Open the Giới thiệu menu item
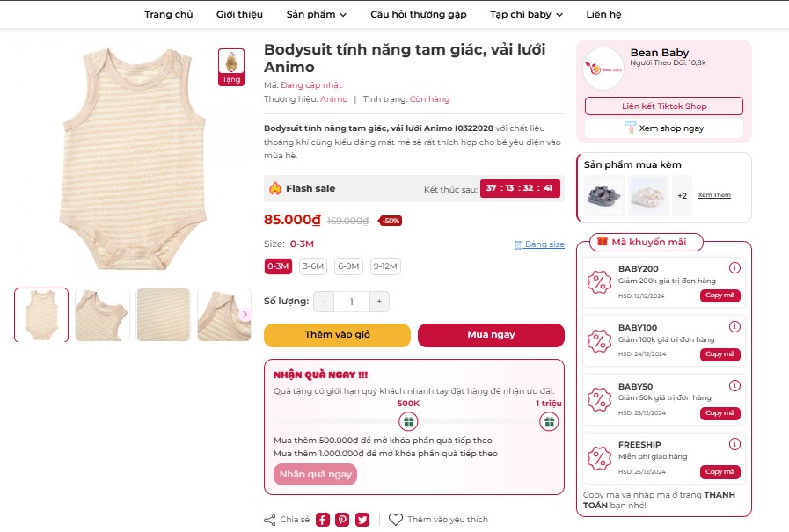This screenshot has height=532, width=789. click(x=239, y=14)
